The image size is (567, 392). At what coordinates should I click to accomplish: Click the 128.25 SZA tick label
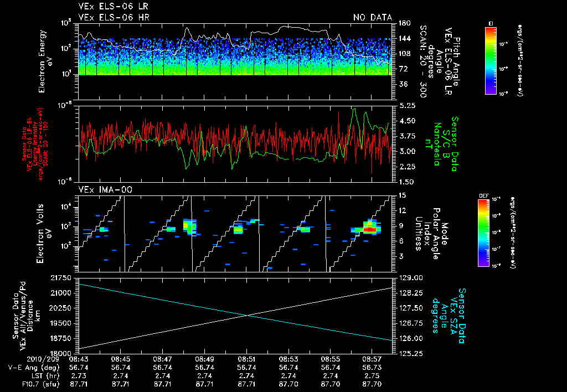(x=410, y=293)
